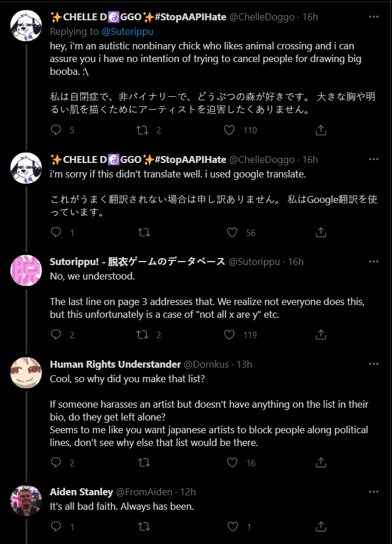Image resolution: width=392 pixels, height=544 pixels.
Task: Share the google translate apology tweet
Action: click(x=321, y=233)
